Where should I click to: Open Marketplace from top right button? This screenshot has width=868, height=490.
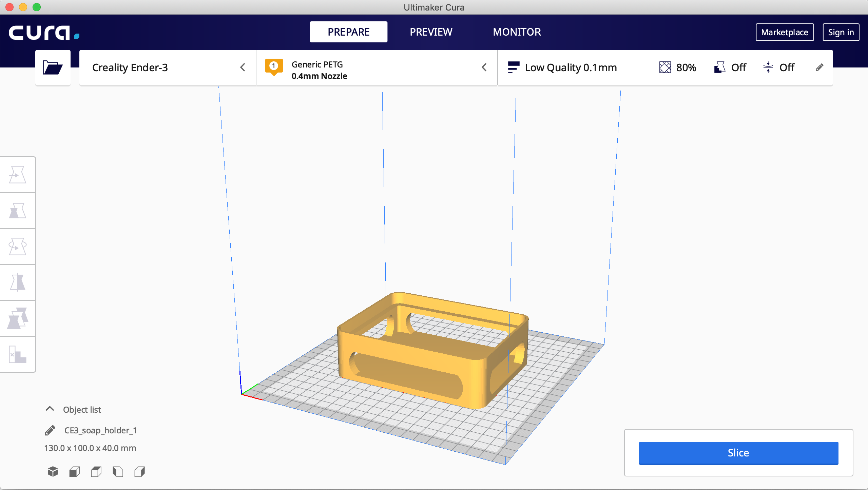pos(784,32)
